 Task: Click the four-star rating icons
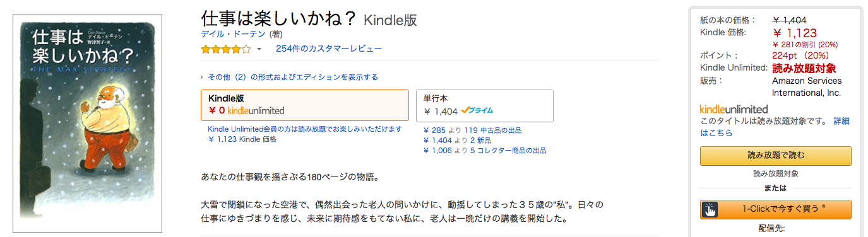(226, 49)
